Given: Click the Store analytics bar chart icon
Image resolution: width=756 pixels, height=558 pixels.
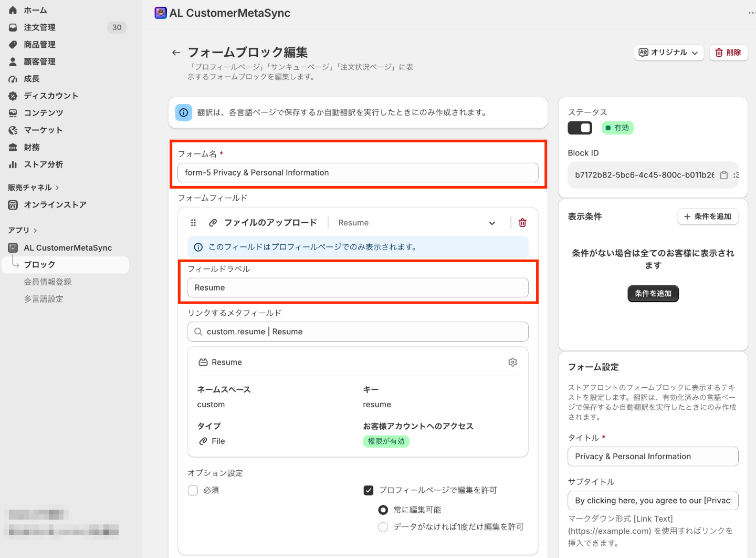Looking at the screenshot, I should [x=13, y=164].
